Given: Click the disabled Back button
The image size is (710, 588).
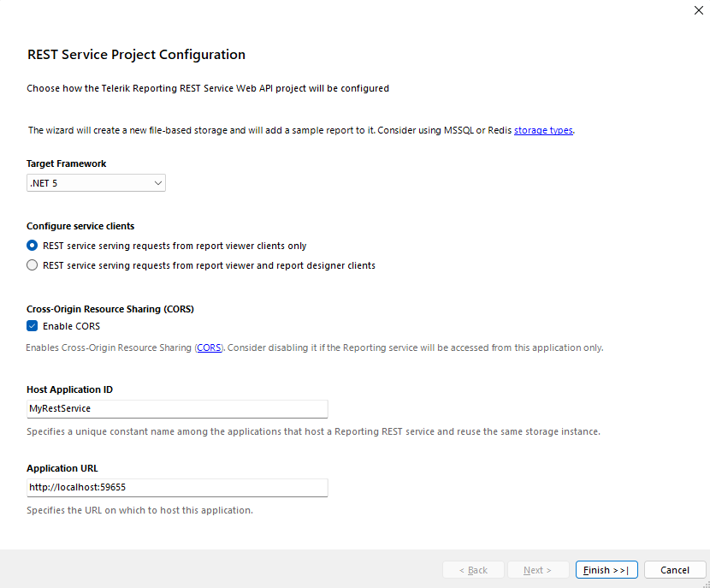Looking at the screenshot, I should click(473, 569).
